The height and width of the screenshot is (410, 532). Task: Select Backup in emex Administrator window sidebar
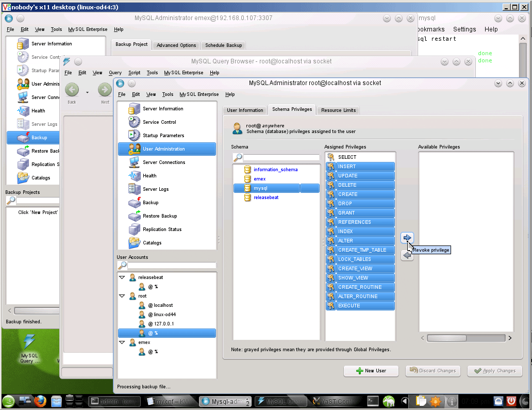click(33, 138)
